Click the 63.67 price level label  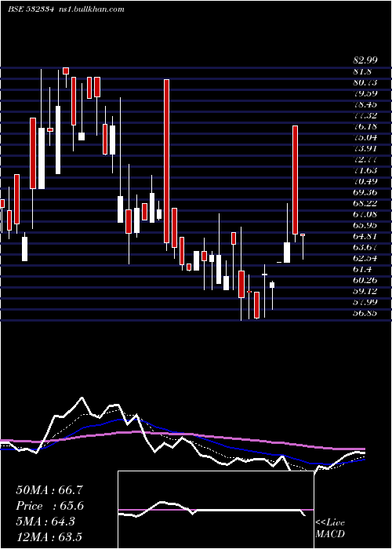[365, 247]
